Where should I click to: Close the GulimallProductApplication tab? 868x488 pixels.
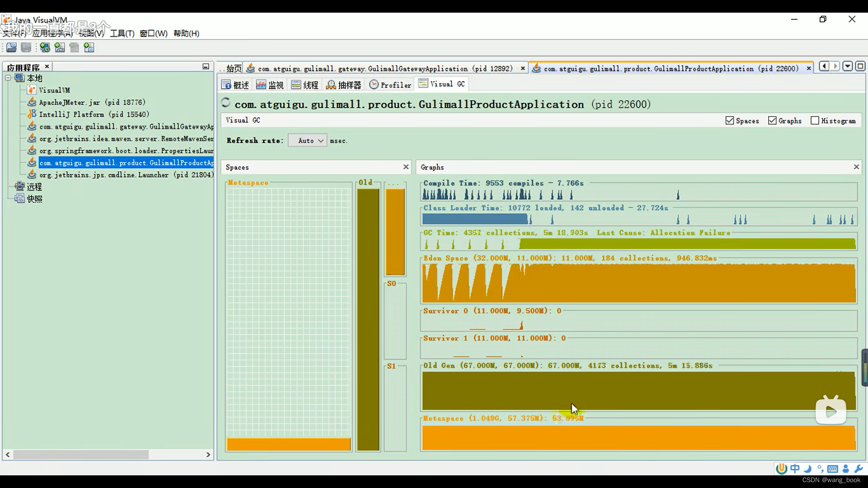click(808, 69)
